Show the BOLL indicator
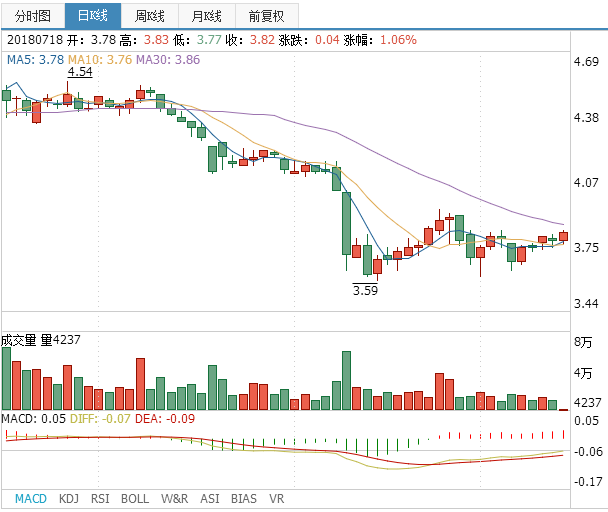Viewport: 608px width, 512px height. coord(135,498)
